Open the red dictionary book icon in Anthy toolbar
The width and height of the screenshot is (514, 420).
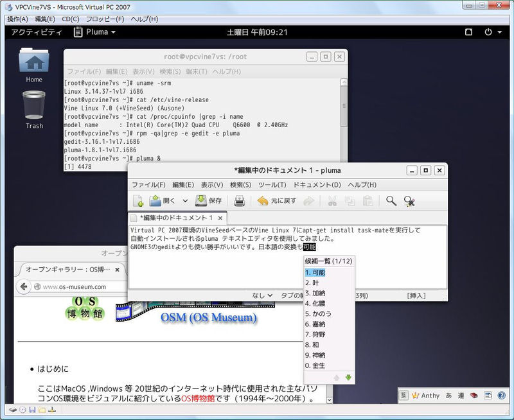coord(474,396)
